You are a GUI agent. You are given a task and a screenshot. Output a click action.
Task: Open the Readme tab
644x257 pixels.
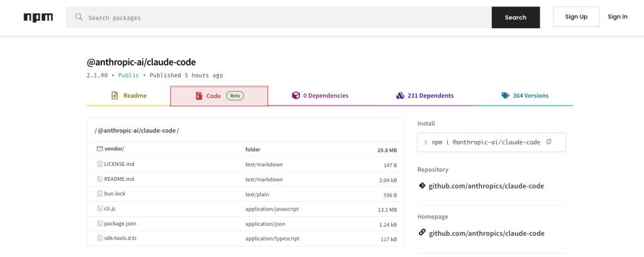(128, 96)
